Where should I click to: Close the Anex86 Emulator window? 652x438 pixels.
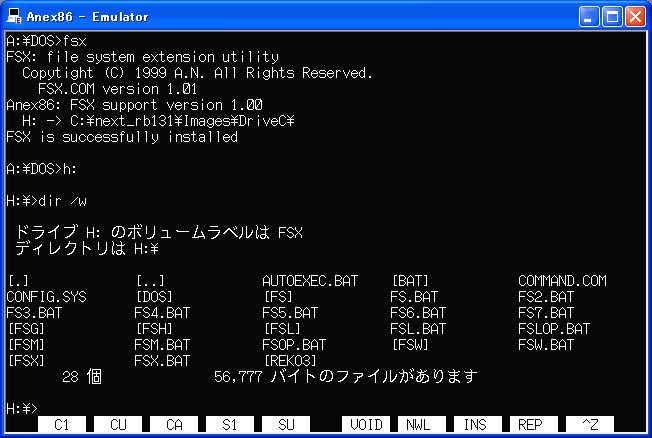[x=635, y=17]
